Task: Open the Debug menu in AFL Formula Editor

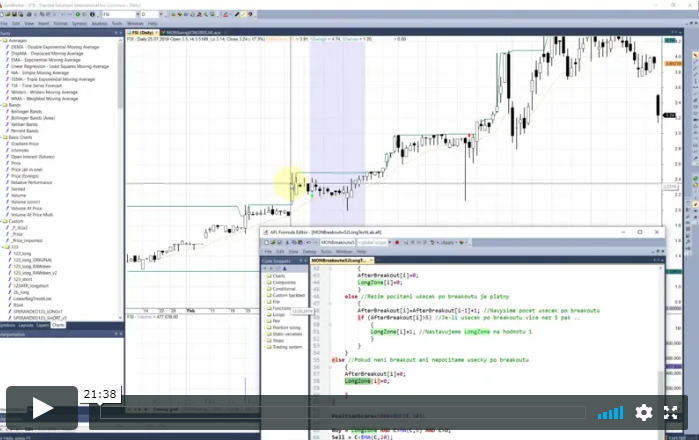Action: pos(309,252)
